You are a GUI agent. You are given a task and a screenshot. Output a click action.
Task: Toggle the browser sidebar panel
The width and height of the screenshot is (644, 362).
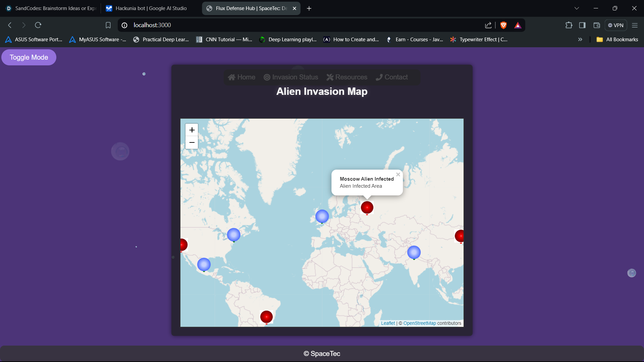click(x=582, y=25)
